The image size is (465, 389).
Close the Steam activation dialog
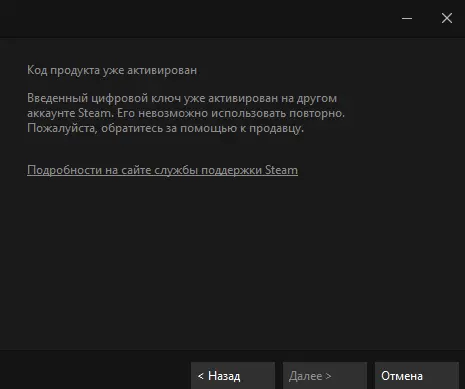click(447, 18)
